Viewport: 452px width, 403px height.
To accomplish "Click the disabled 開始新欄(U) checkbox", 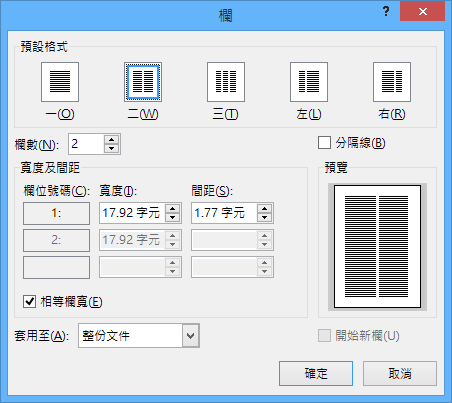I will coord(324,336).
